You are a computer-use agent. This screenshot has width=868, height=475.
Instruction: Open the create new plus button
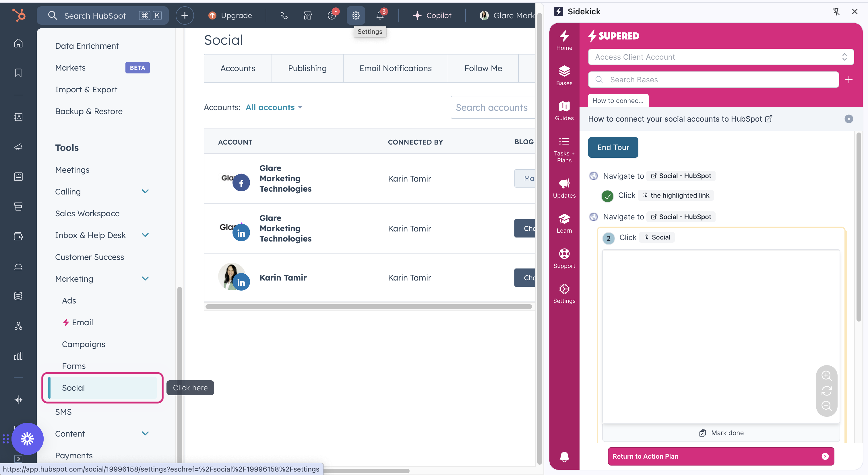(x=184, y=15)
